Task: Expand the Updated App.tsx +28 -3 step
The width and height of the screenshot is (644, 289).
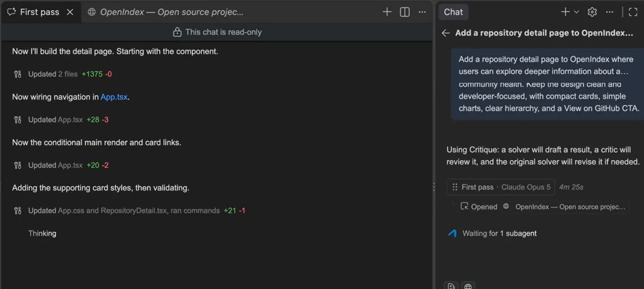Action: pos(61,120)
